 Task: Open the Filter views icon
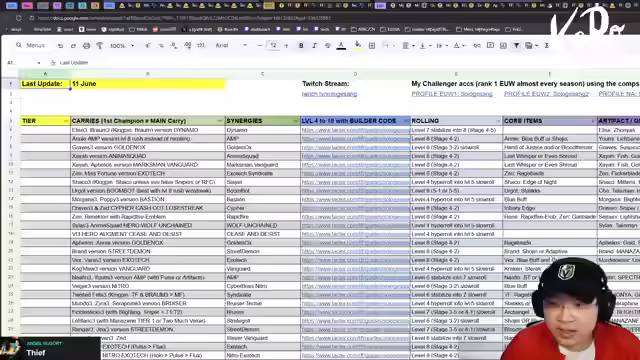(531, 46)
